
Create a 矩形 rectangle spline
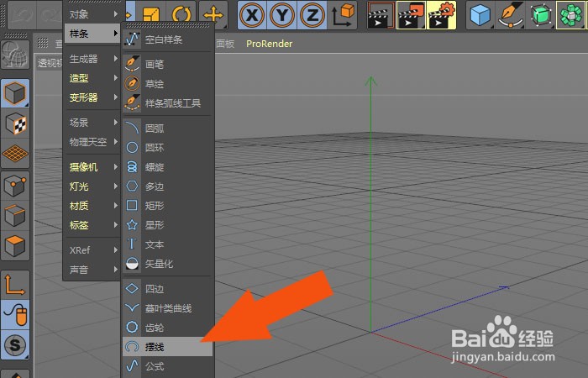168,206
